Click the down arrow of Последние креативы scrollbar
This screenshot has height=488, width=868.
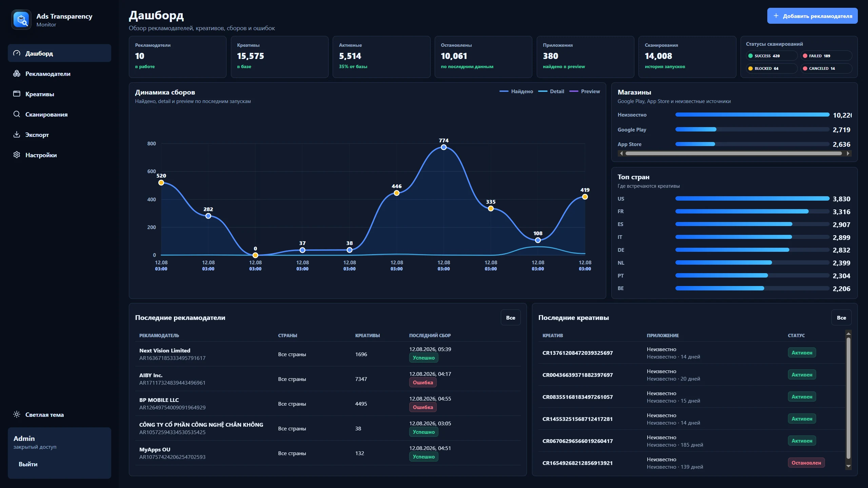pos(848,466)
